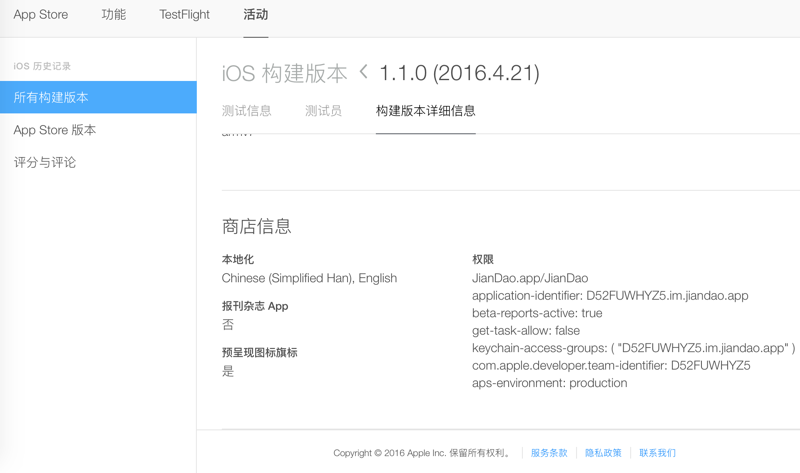Open the 服务条款 footer link
Viewport: 800px width, 473px height.
pyautogui.click(x=549, y=453)
